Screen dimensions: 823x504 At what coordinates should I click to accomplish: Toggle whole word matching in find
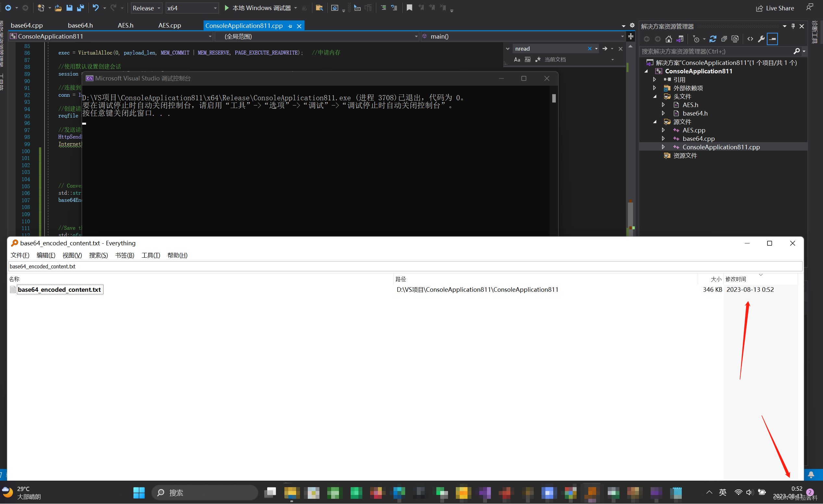click(x=527, y=59)
